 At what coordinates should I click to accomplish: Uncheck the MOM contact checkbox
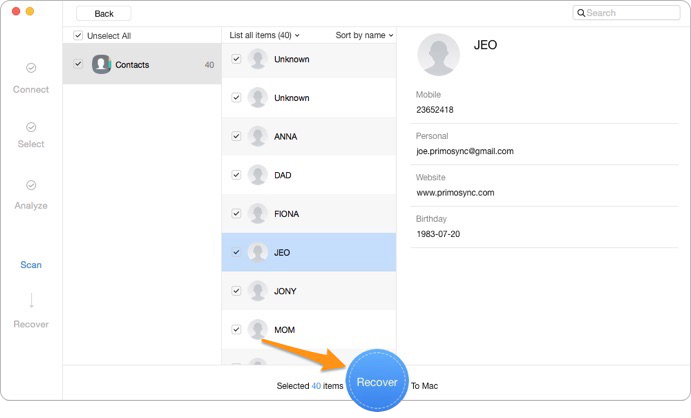tap(236, 329)
